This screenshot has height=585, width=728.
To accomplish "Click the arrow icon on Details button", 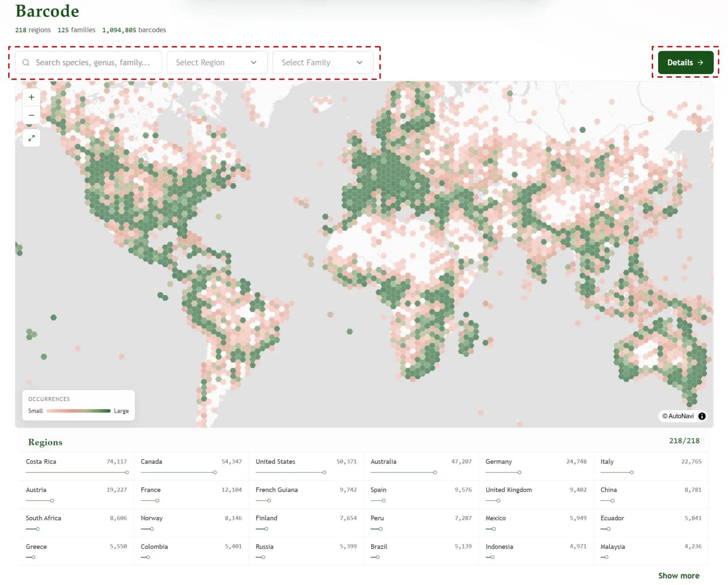I will (x=700, y=62).
